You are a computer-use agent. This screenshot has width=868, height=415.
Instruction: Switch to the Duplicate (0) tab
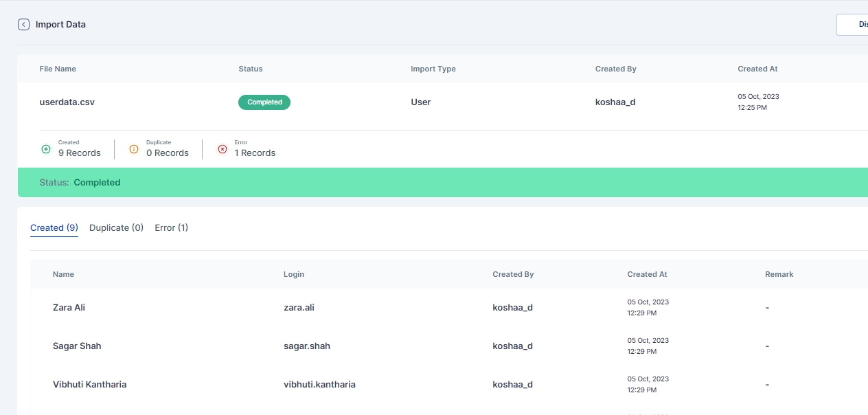116,227
